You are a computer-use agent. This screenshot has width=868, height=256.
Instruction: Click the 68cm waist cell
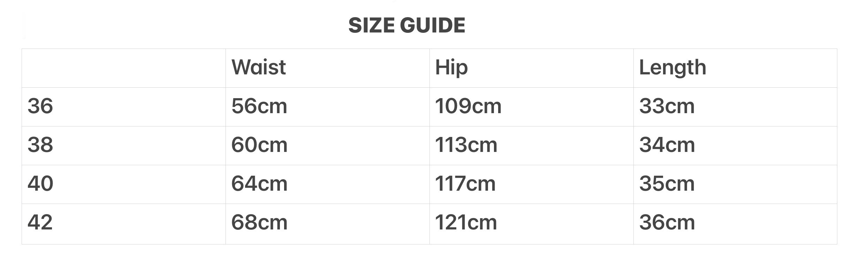point(259,222)
